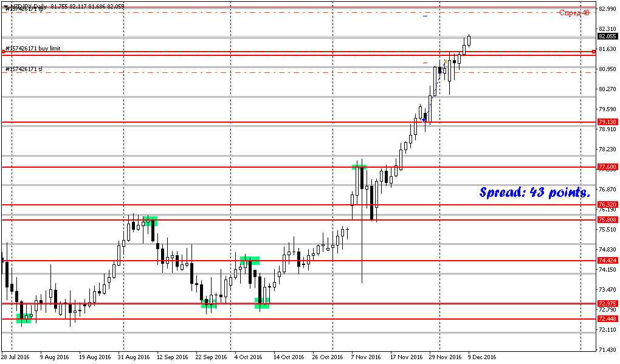Click the right handle of buy limit line
The width and height of the screenshot is (620, 364).
[x=593, y=52]
